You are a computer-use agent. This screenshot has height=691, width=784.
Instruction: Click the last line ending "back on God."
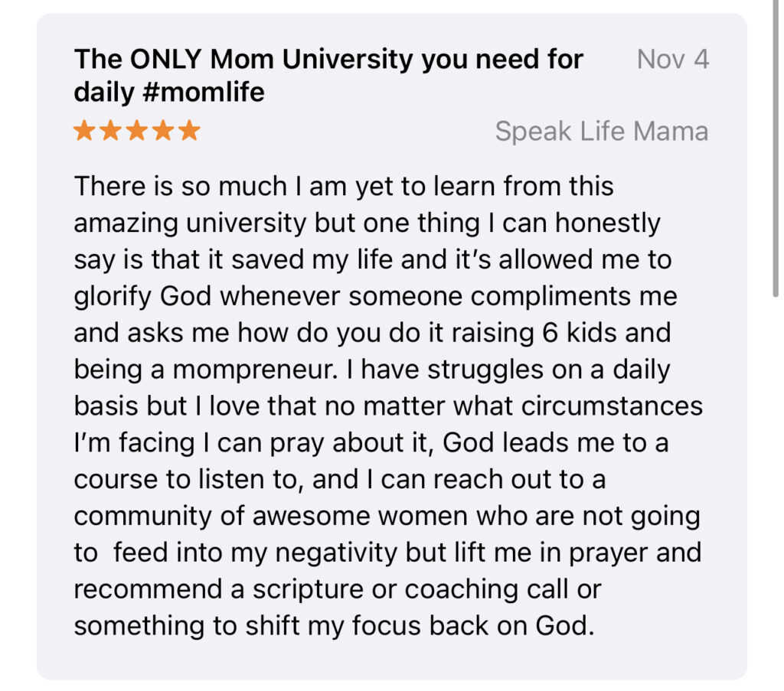[x=334, y=627]
